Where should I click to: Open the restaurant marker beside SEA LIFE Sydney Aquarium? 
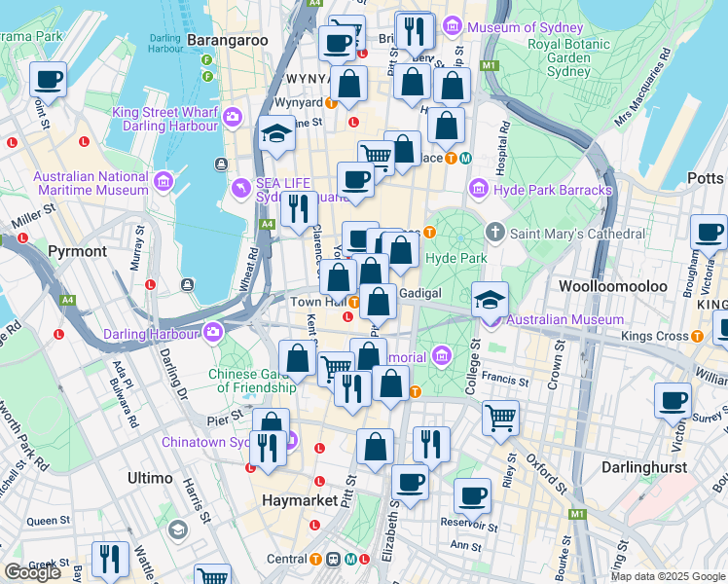300,211
